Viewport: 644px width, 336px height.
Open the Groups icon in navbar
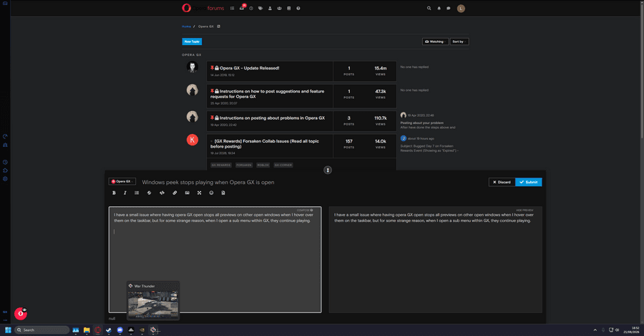pyautogui.click(x=279, y=8)
